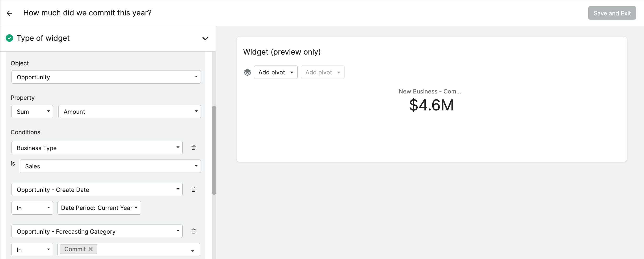Click the $4.6M metric value

(431, 105)
